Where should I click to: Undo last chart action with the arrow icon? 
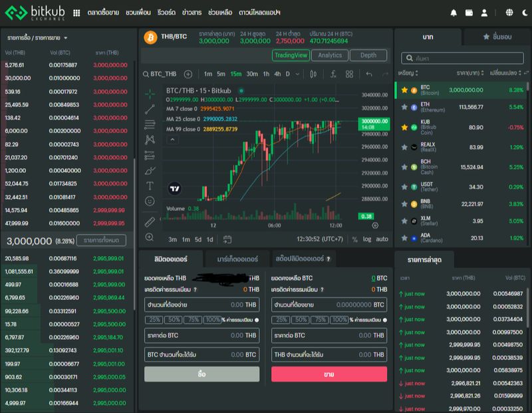tap(368, 74)
